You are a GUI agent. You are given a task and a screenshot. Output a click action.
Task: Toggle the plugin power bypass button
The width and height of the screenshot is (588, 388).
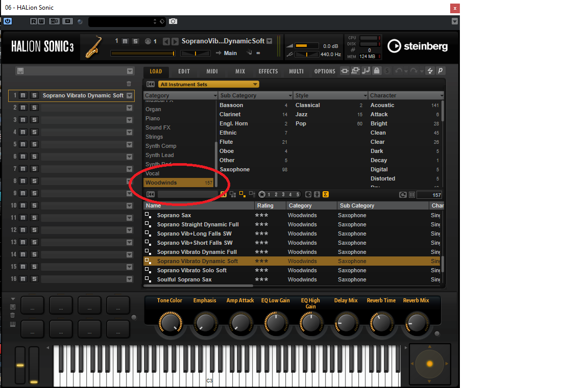[8, 21]
